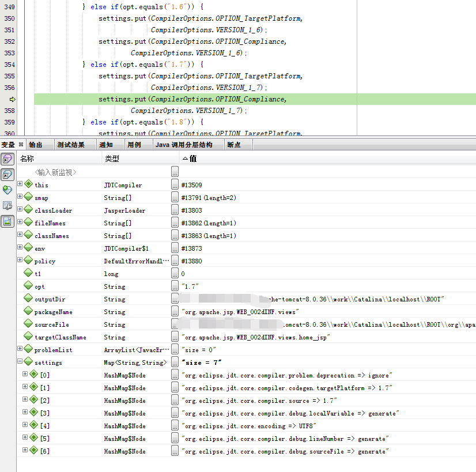Collapse the 'settings' variable node
This screenshot has width=476, height=472.
(x=20, y=361)
